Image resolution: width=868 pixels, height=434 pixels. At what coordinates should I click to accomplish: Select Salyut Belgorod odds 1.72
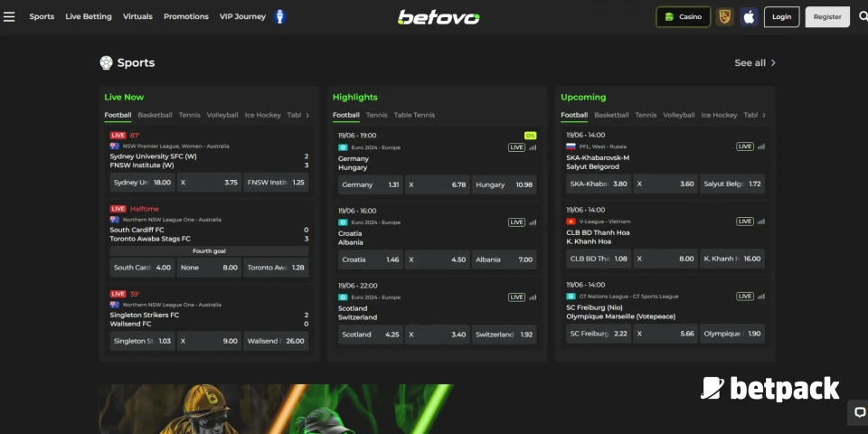click(x=731, y=184)
